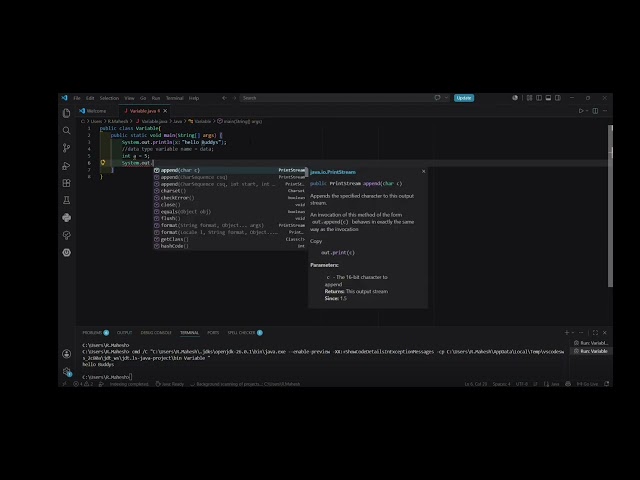This screenshot has height=480, width=640.
Task: Open the Search view in activity bar
Action: (x=67, y=131)
